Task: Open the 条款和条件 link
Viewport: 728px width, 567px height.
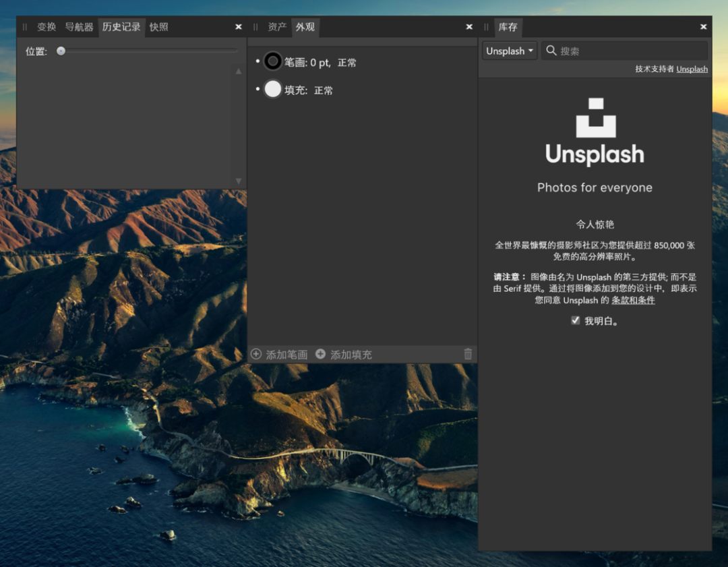Action: tap(633, 300)
